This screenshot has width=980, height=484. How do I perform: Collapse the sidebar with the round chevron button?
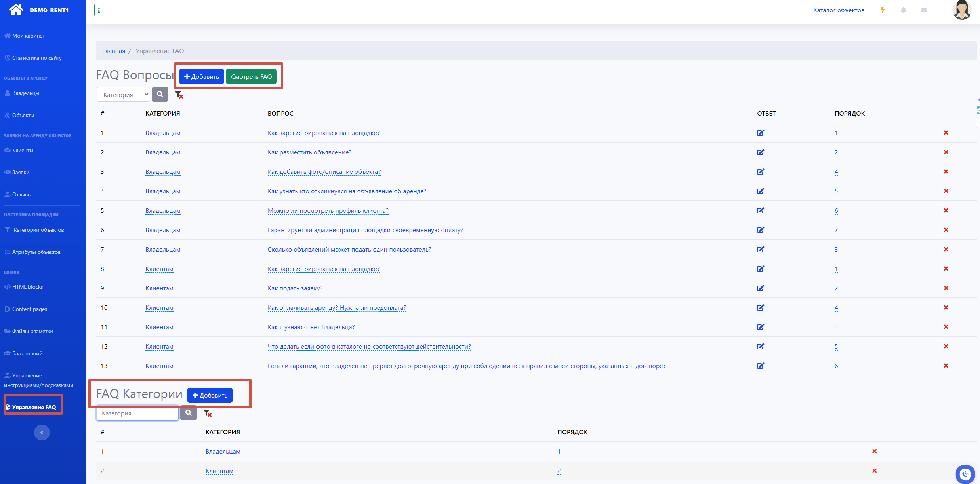click(x=42, y=432)
